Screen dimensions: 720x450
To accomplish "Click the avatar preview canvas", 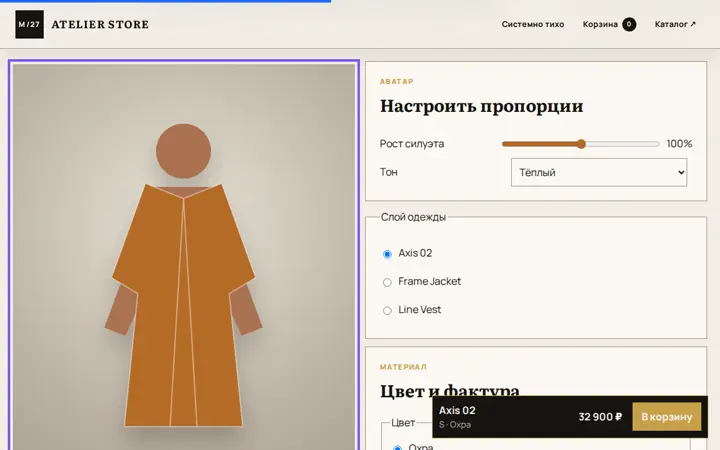I will [x=184, y=256].
